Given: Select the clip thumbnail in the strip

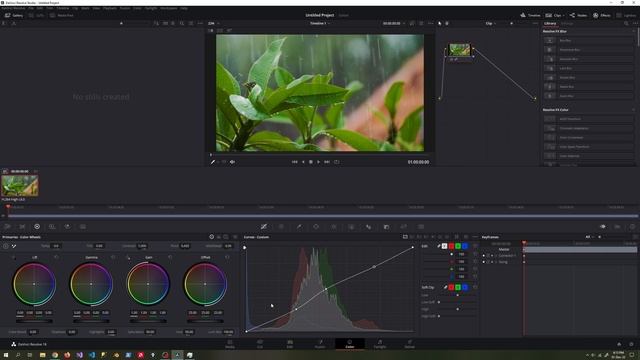Looking at the screenshot, I should pos(20,186).
